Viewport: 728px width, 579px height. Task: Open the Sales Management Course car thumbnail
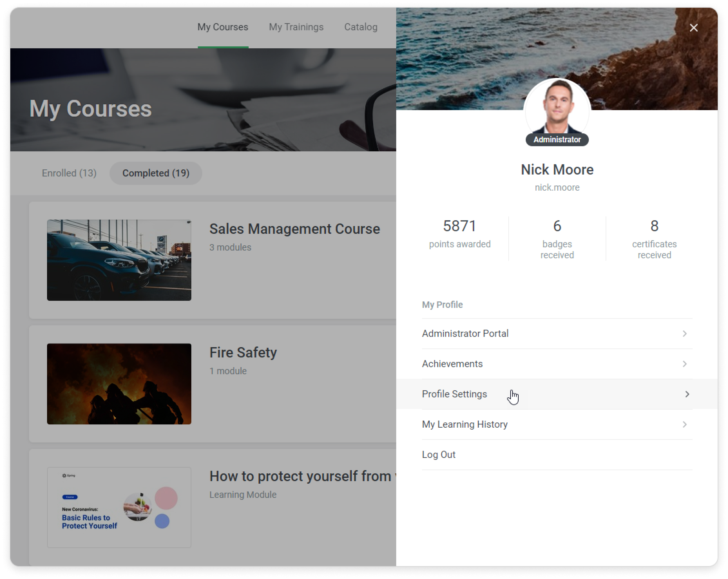coord(119,260)
